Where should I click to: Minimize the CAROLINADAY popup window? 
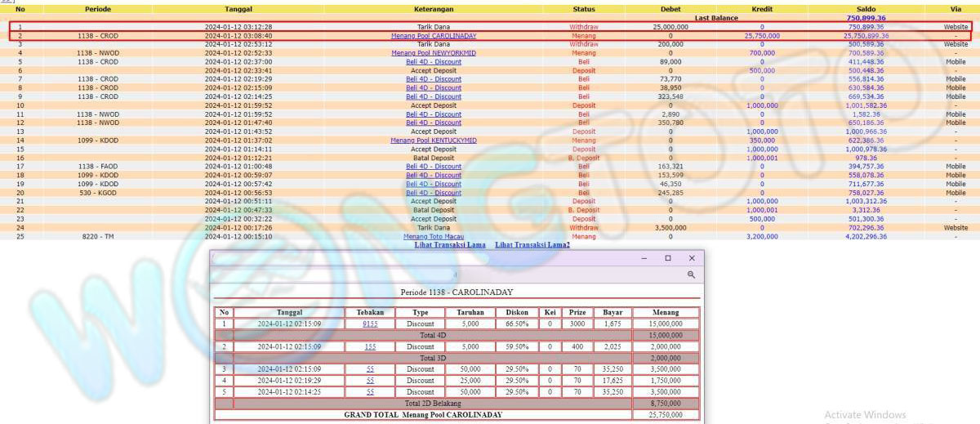click(644, 258)
